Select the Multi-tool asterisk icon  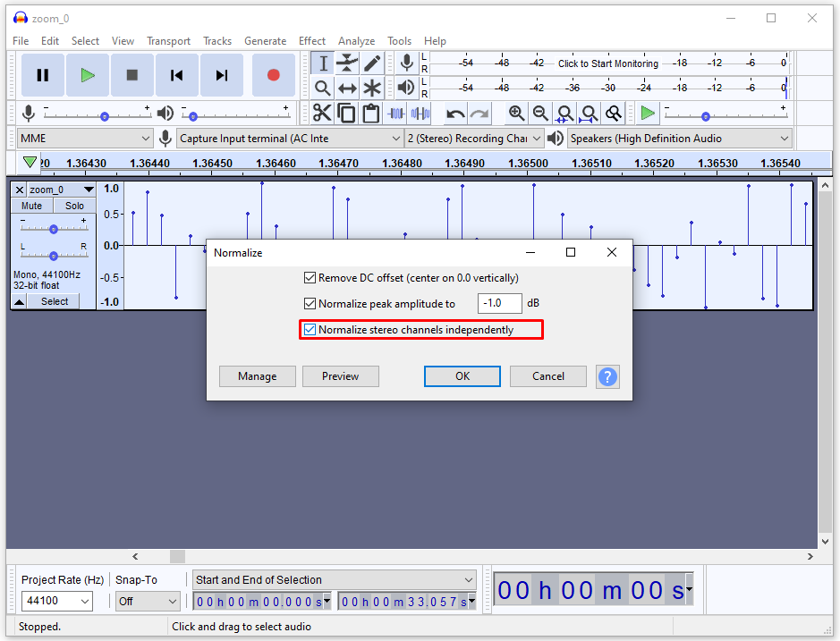[x=372, y=88]
